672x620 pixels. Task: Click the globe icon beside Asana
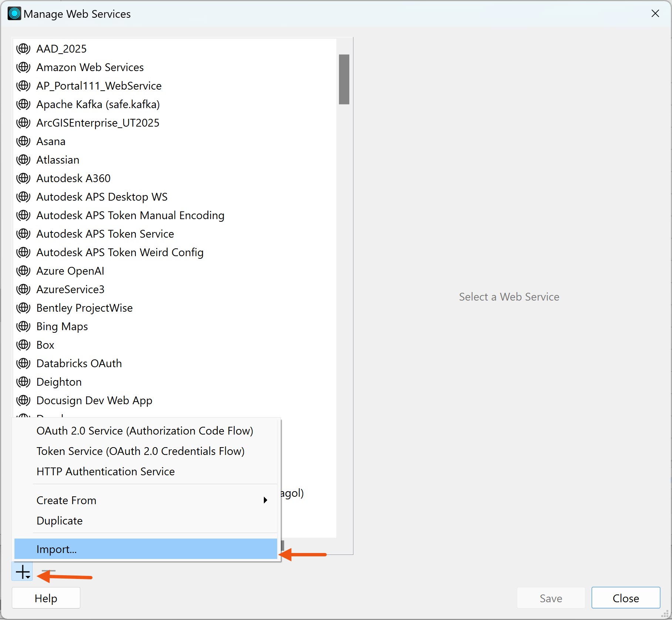click(x=23, y=141)
